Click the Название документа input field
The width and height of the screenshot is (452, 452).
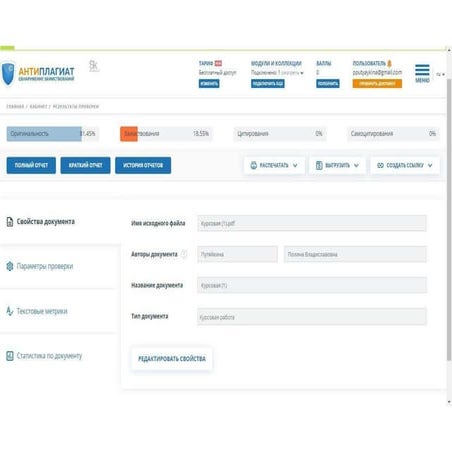[312, 285]
